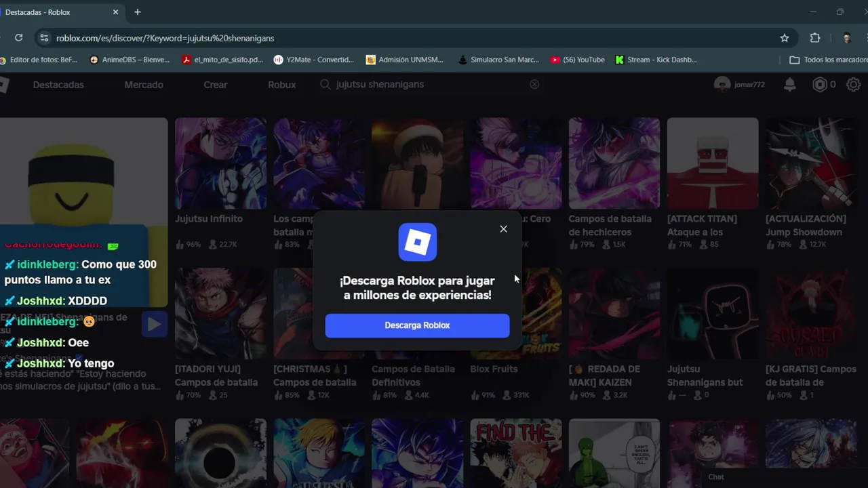Image resolution: width=868 pixels, height=488 pixels.
Task: Open the [ATTACK TITAN] Ataque a los thumbnail
Action: pyautogui.click(x=713, y=163)
